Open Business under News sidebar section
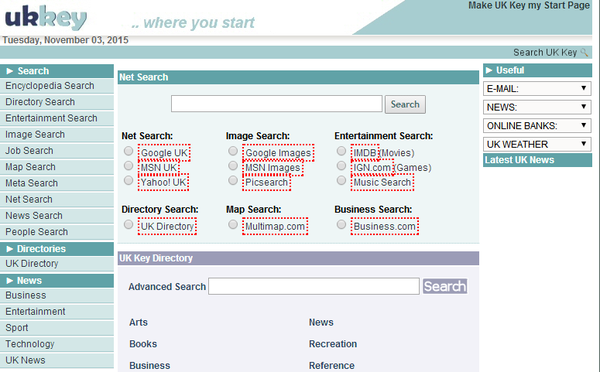Image resolution: width=600 pixels, height=372 pixels. (57, 295)
